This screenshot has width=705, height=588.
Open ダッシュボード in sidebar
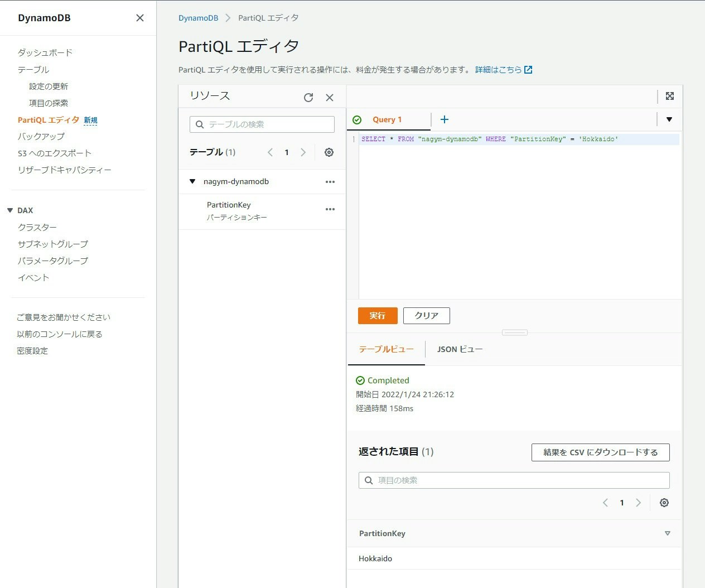45,52
